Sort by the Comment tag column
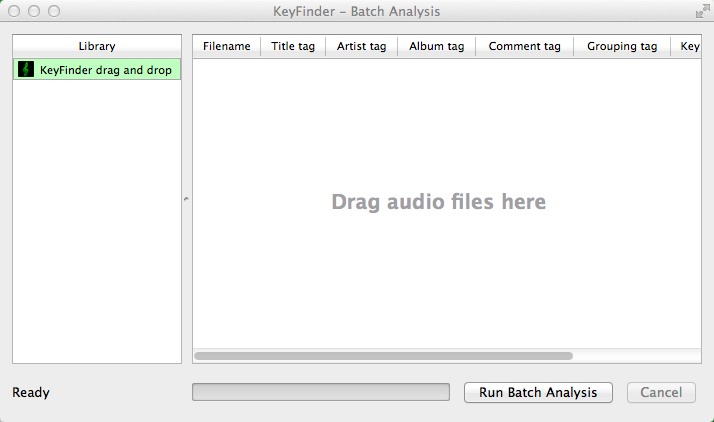 coord(525,46)
